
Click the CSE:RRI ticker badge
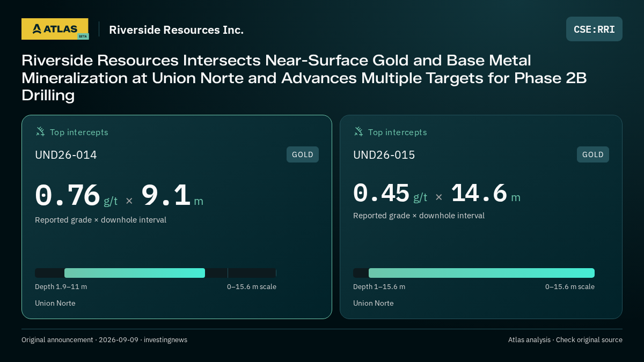click(x=594, y=29)
